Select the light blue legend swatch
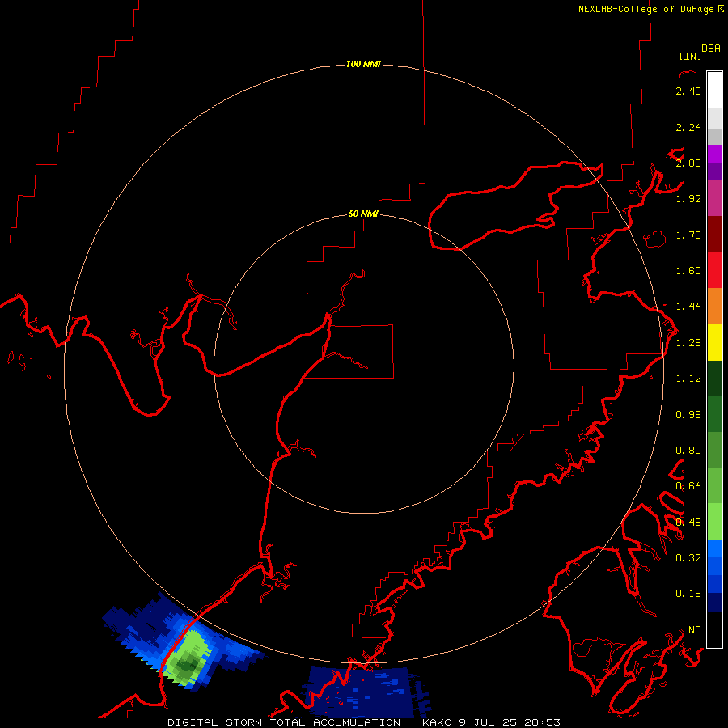728x728 pixels. pyautogui.click(x=714, y=548)
